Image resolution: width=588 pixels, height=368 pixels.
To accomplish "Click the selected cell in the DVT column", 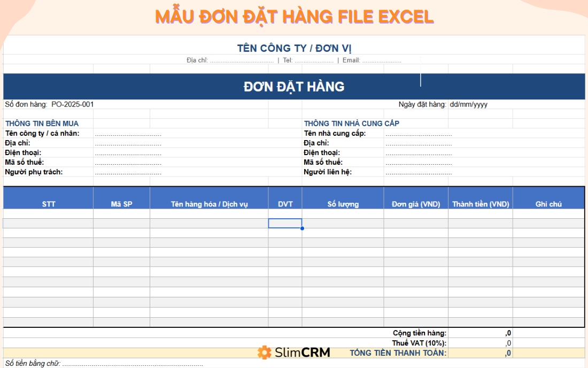I will (285, 223).
